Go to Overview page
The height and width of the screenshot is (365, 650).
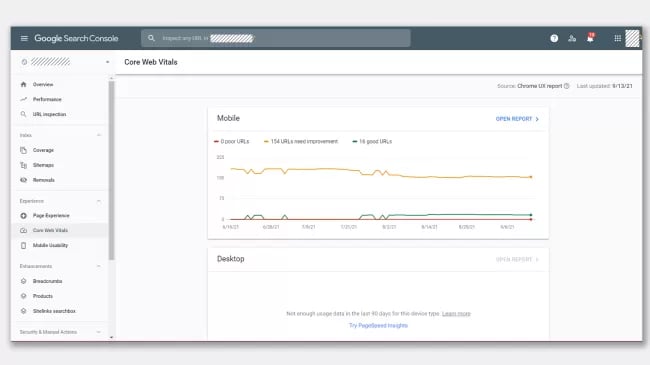(x=43, y=84)
